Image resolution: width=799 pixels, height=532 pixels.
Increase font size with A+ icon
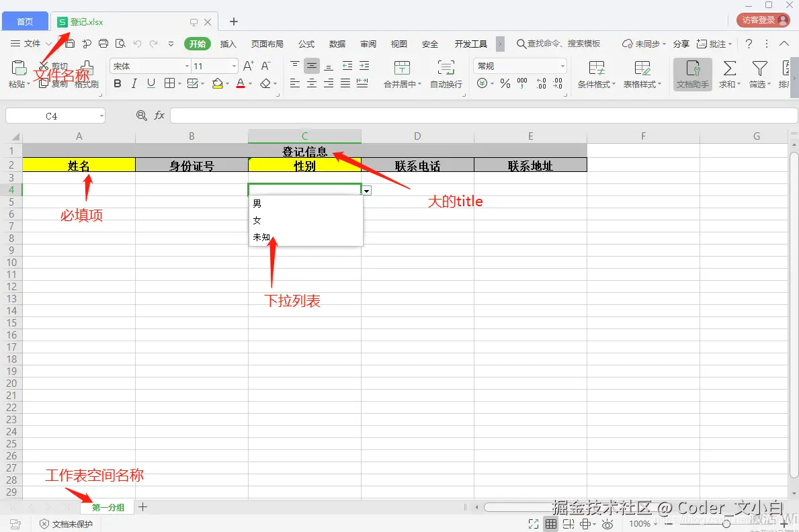click(x=248, y=66)
